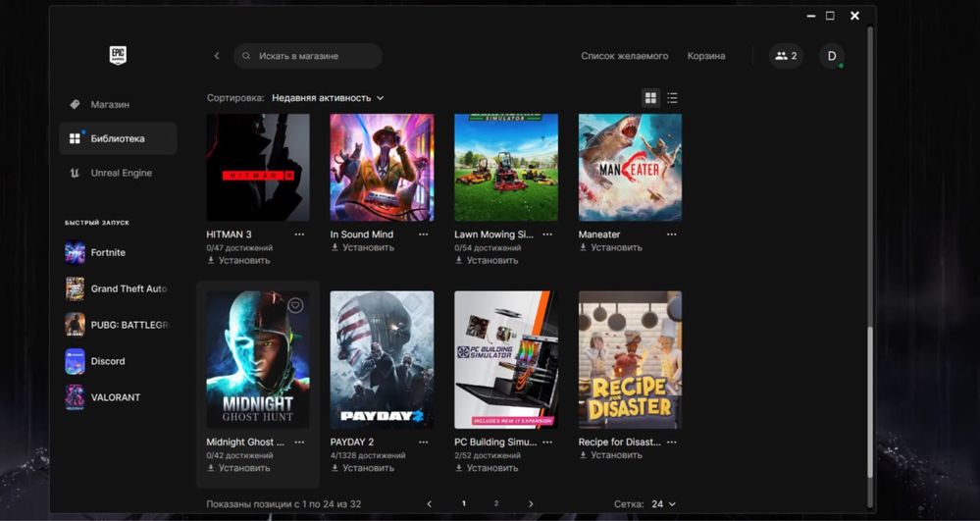This screenshot has width=980, height=521.
Task: Launch Grand Theft Auto from quick launch
Action: (115, 289)
